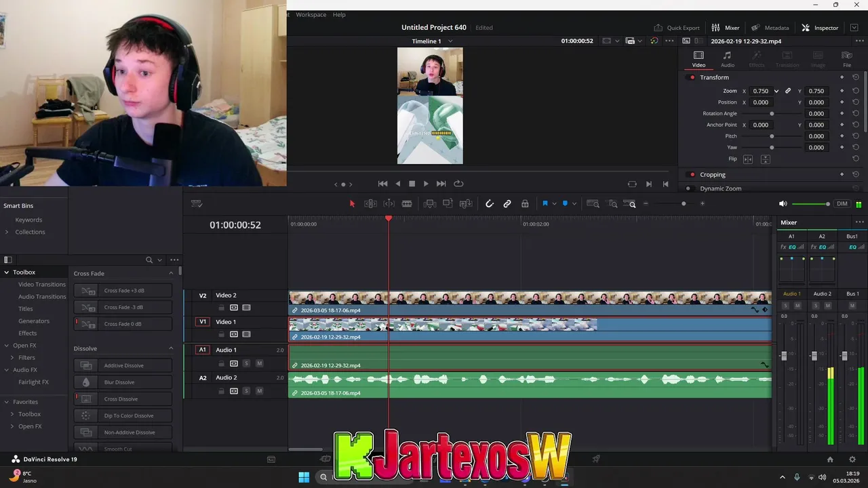Image resolution: width=868 pixels, height=488 pixels.
Task: Toggle Linked Selection chain icon
Action: (507, 203)
